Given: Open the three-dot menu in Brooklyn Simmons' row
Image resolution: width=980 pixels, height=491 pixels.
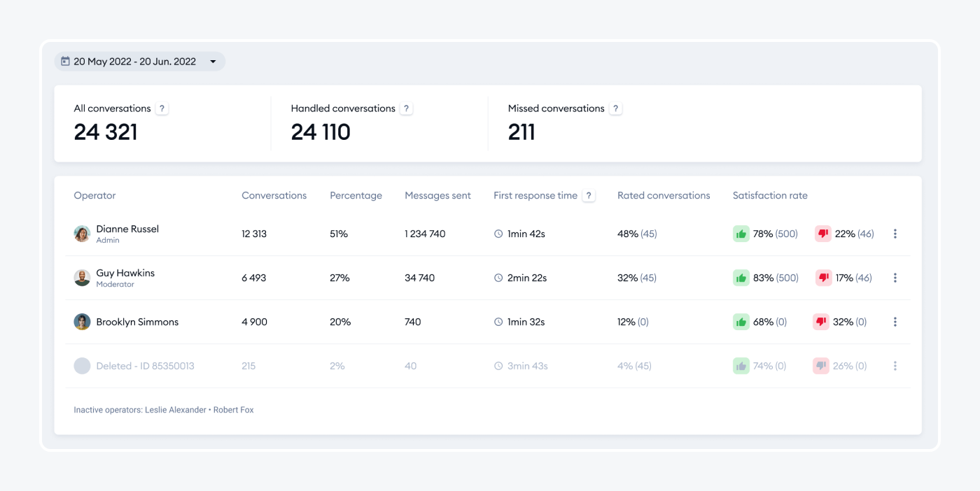Looking at the screenshot, I should point(895,322).
